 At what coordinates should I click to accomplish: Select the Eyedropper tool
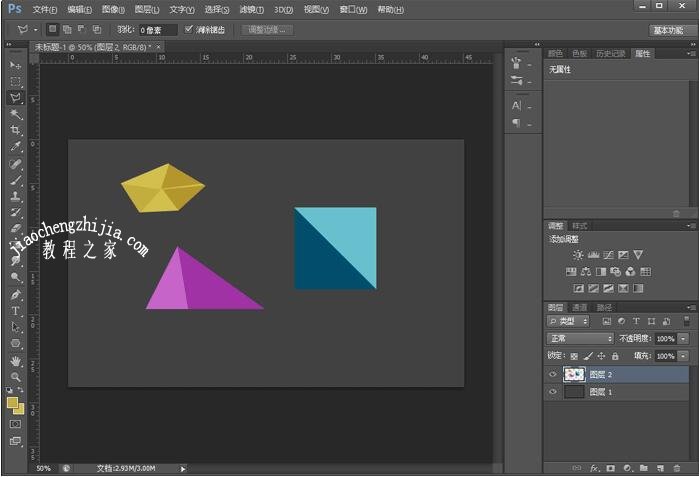(x=15, y=147)
